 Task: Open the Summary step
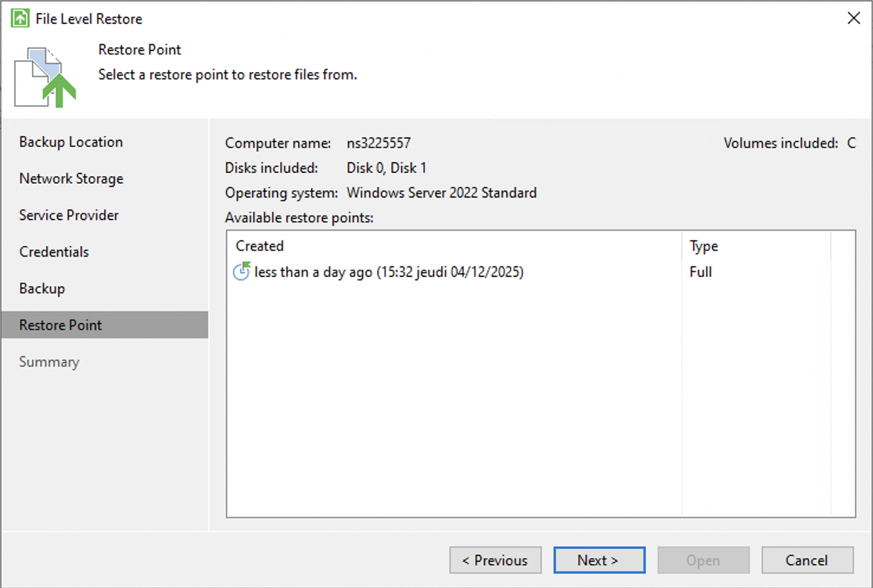click(49, 362)
